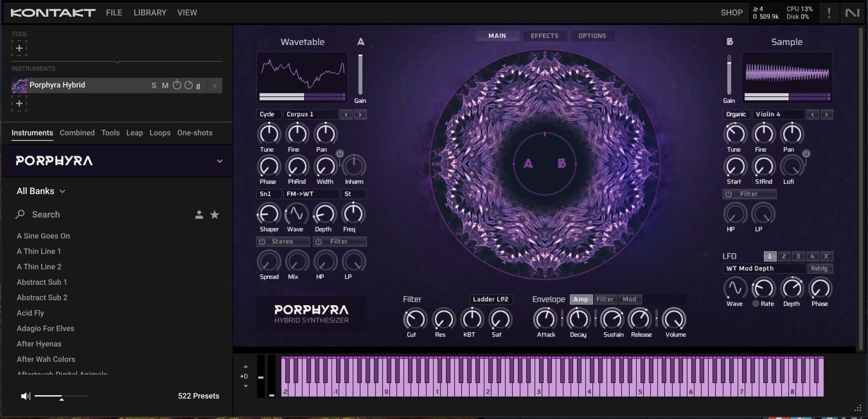Open the Cycle wavetable category dropdown
The image size is (868, 419).
(269, 114)
